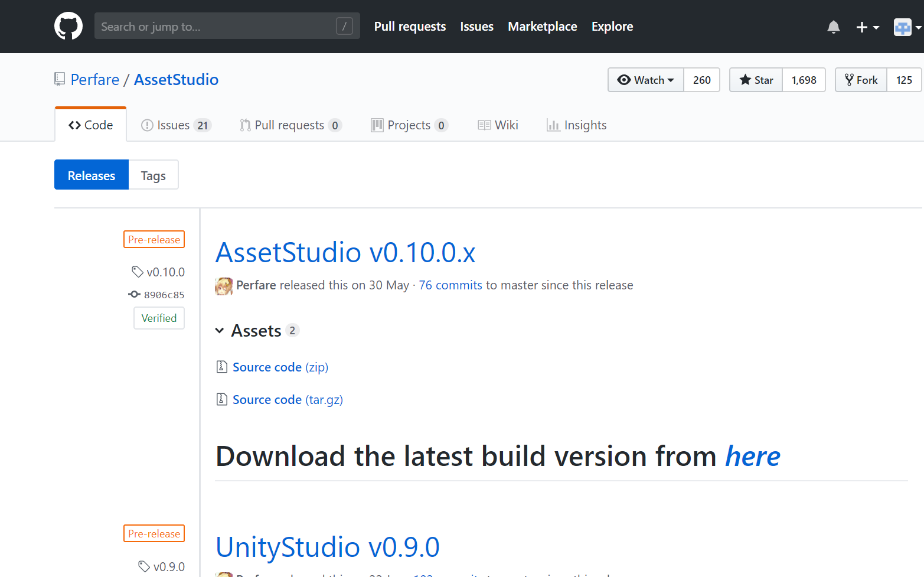Switch to the Tags tab
Image resolution: width=924 pixels, height=577 pixels.
[153, 175]
